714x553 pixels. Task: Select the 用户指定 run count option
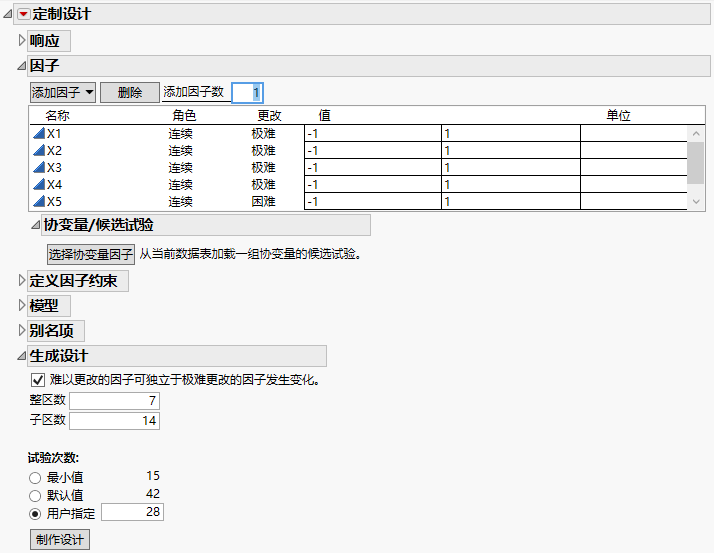35,514
